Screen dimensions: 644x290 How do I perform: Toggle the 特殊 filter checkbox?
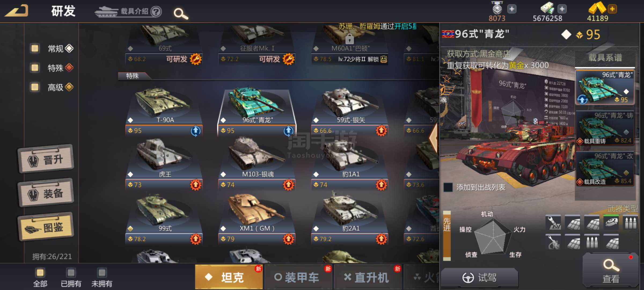(x=35, y=68)
